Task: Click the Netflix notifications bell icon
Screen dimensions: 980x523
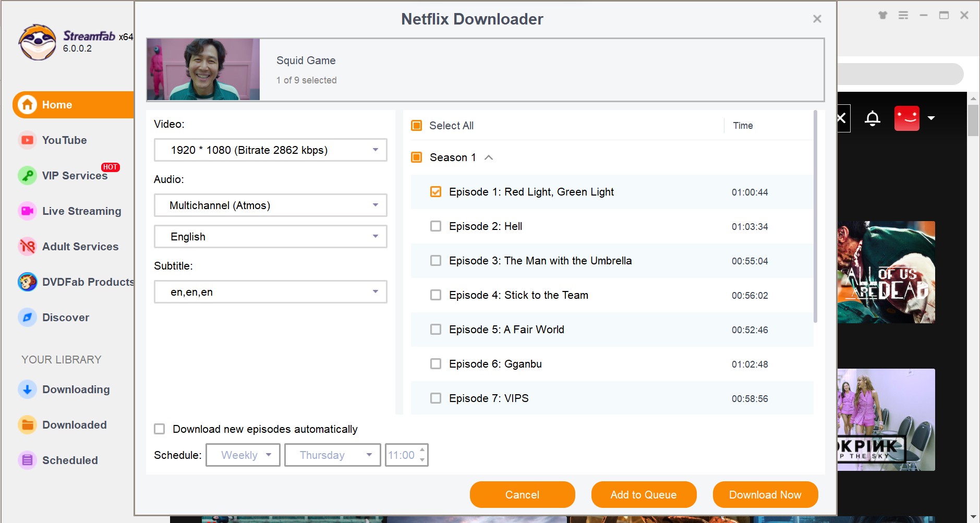Action: pyautogui.click(x=872, y=118)
